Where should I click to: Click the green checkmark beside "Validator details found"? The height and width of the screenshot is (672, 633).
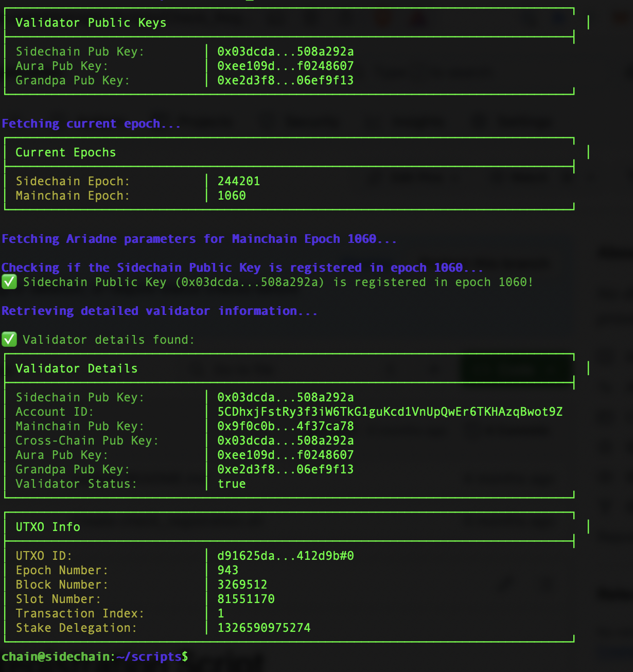(x=9, y=340)
